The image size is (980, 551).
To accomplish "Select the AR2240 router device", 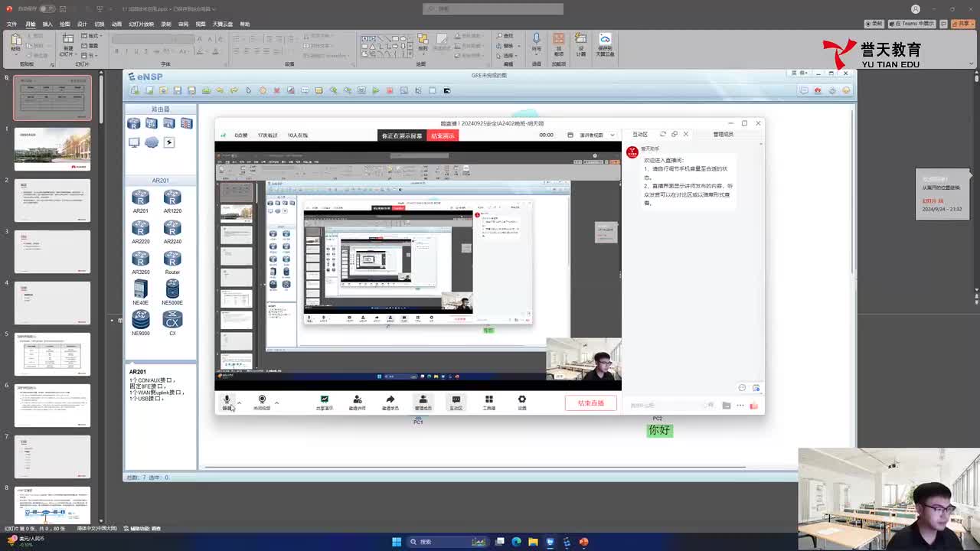I will [x=172, y=232].
